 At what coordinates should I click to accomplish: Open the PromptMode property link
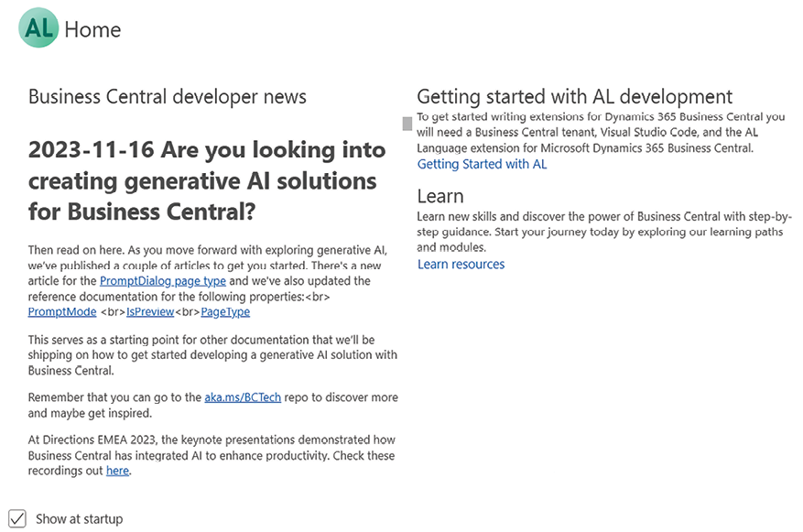62,312
